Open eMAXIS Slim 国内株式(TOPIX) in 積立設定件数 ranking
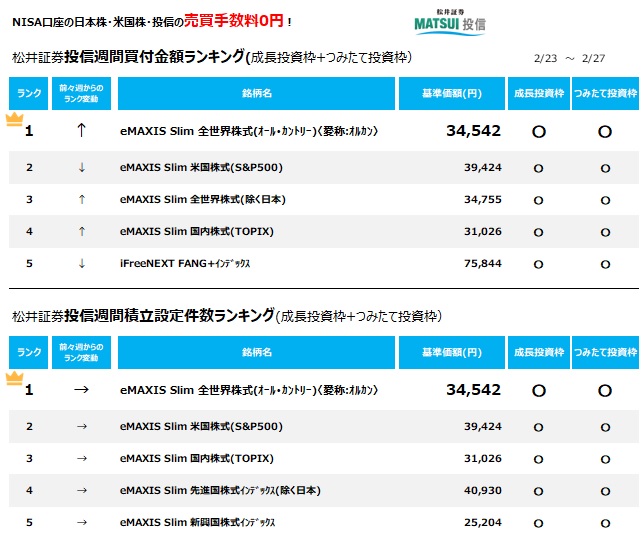 coord(197,458)
